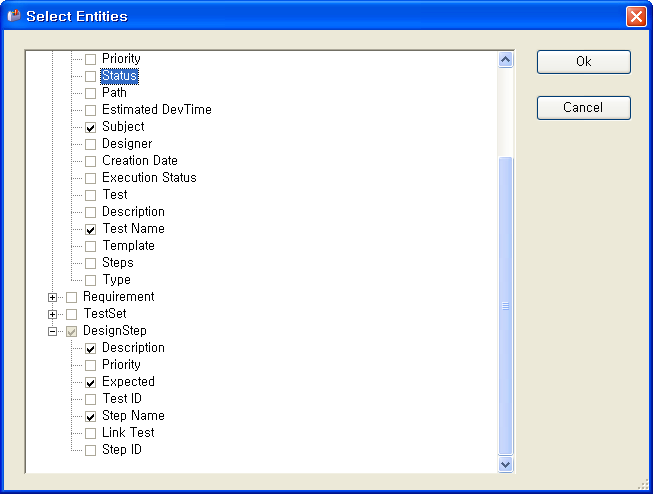Viewport: 653px width, 494px height.
Task: Select the TestSet tree label
Action: pyautogui.click(x=105, y=314)
